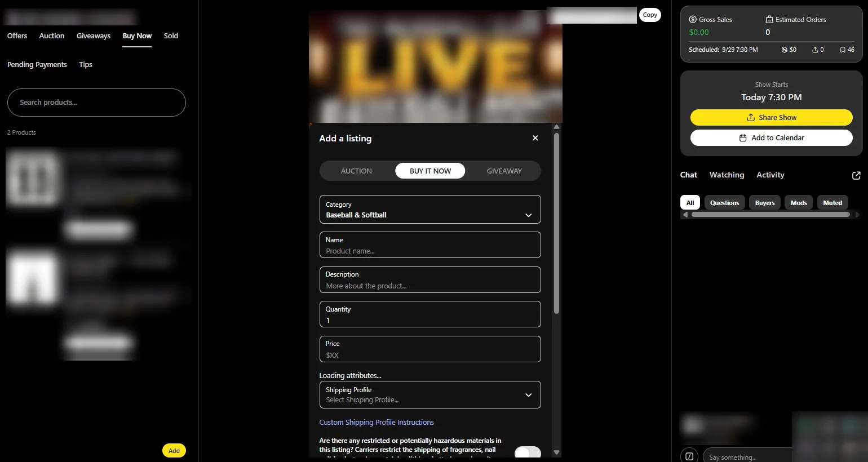Viewport: 868px width, 462px height.
Task: Select the AUCTION listing type
Action: pos(356,171)
